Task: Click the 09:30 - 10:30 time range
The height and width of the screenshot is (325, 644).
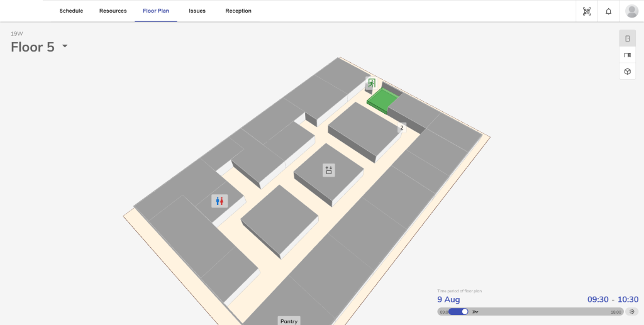Action: pos(613,300)
